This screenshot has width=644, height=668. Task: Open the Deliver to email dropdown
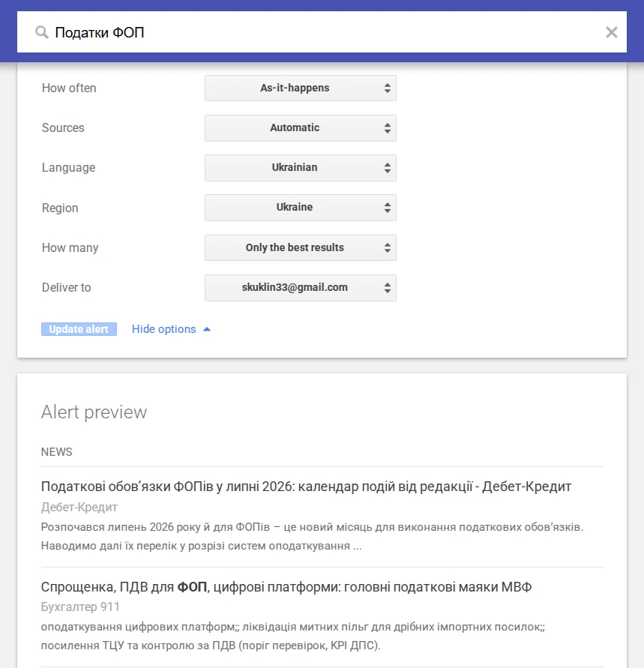(301, 288)
